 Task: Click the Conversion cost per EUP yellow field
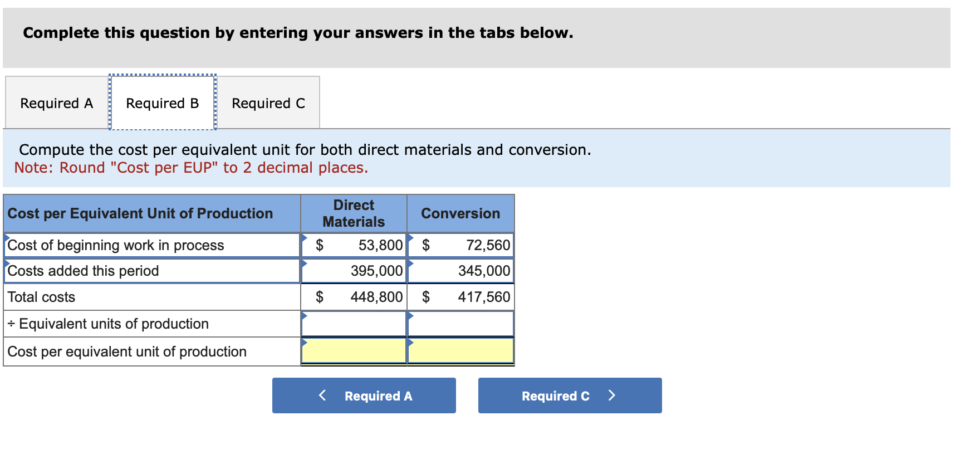[x=460, y=350]
